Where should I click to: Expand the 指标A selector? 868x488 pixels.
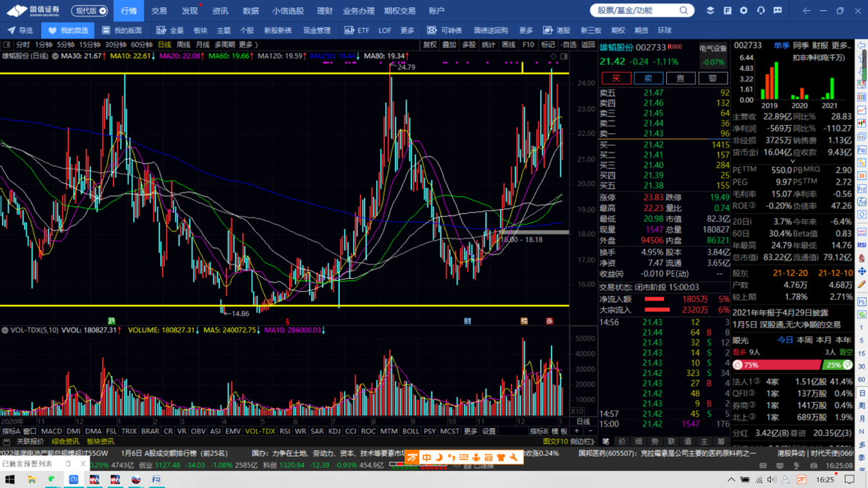pos(11,432)
